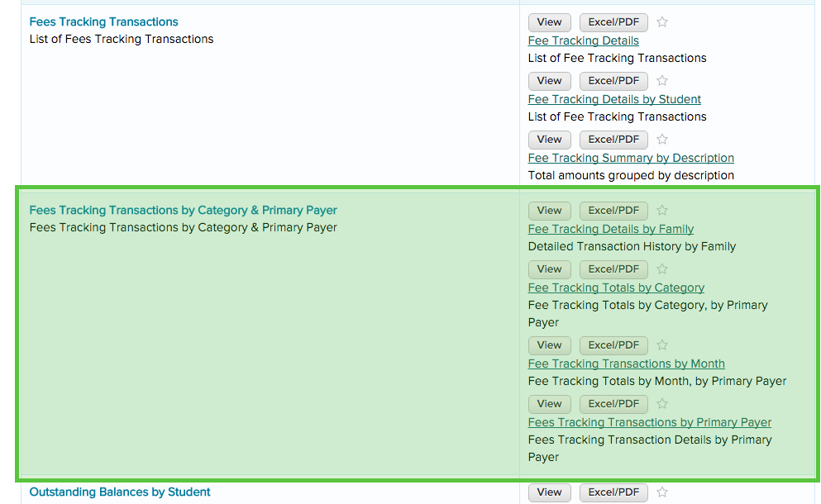Click the Fees Tracking Transactions by Primary Payer link
The image size is (821, 504).
(649, 422)
